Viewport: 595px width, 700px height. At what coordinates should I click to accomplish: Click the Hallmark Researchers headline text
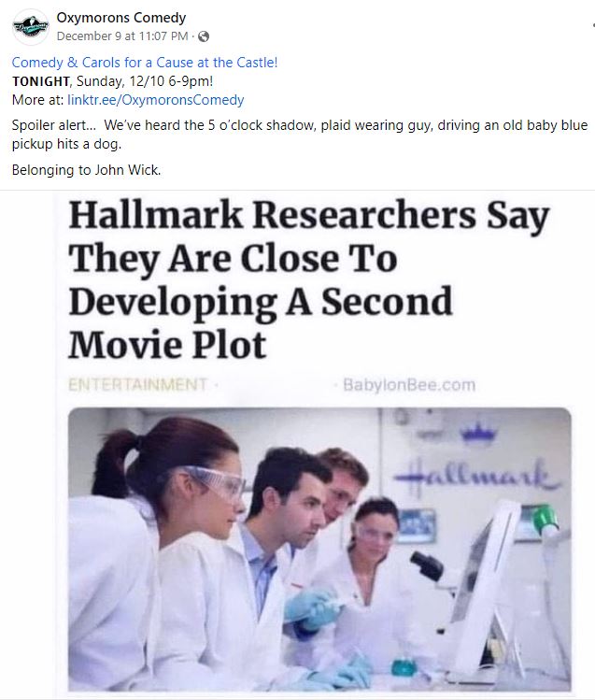coord(308,279)
